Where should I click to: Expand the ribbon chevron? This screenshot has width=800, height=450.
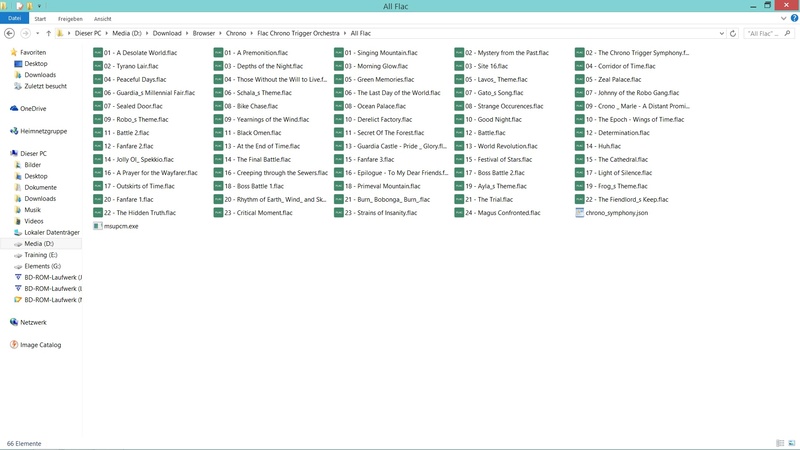tap(783, 18)
